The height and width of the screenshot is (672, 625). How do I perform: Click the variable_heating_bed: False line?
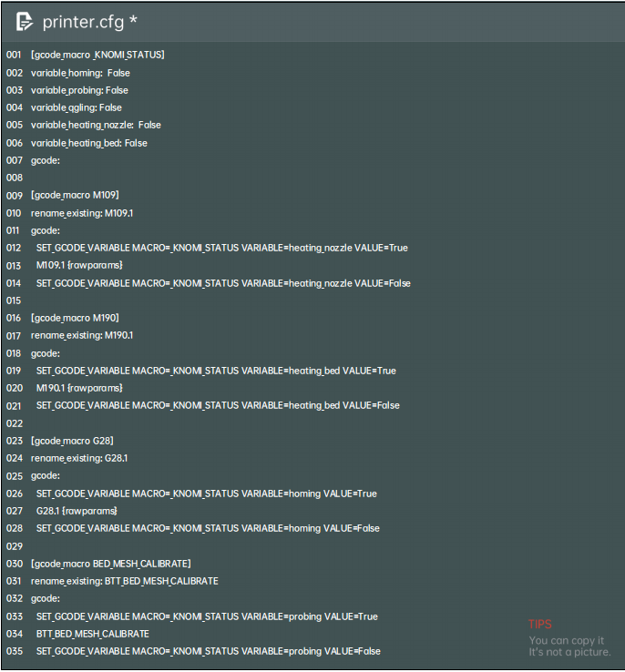[x=88, y=143]
